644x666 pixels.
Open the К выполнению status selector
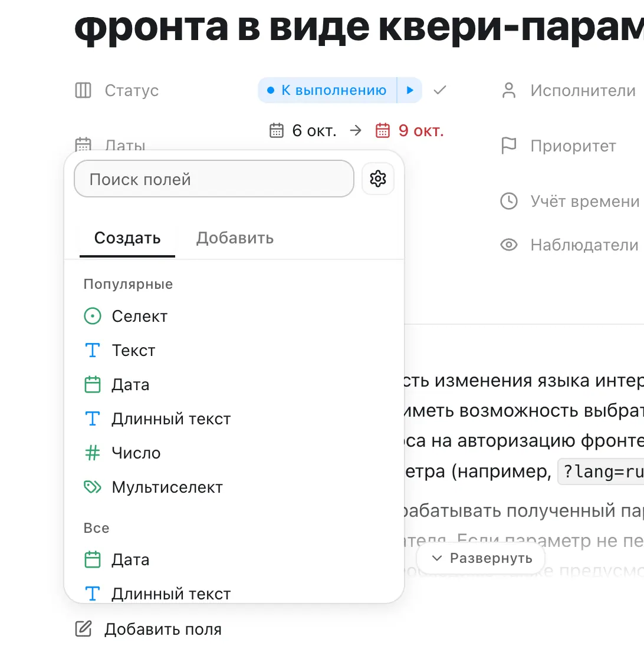[327, 90]
